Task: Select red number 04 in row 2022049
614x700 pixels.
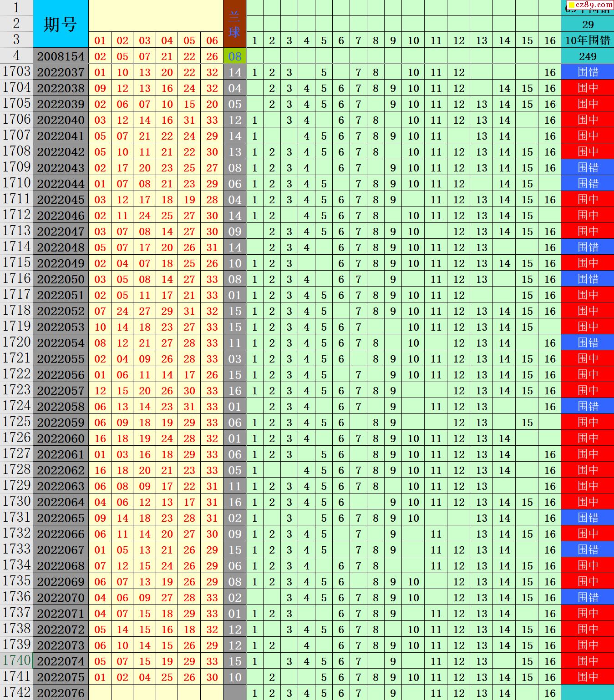Action: [x=122, y=263]
